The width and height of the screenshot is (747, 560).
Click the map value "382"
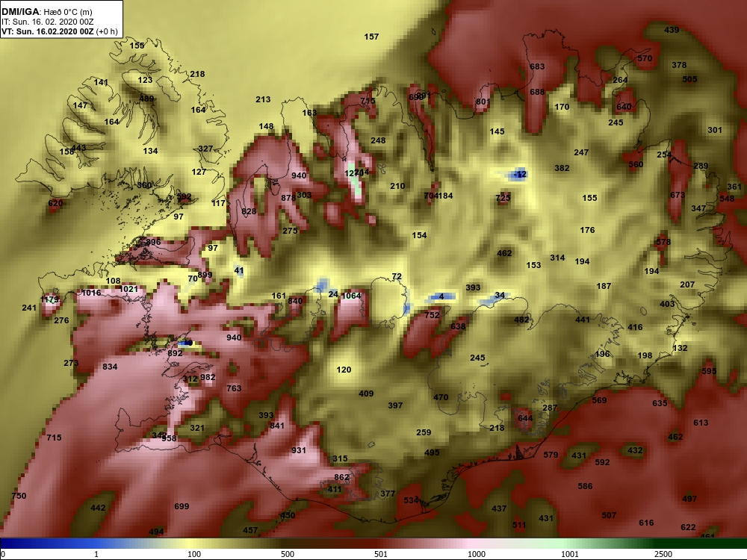tap(562, 168)
